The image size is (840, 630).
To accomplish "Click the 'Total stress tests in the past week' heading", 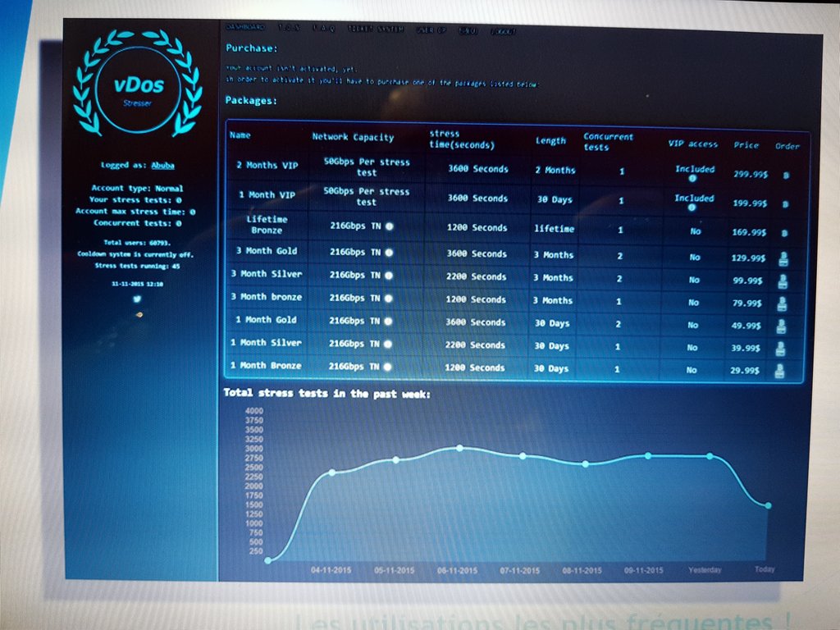I will point(326,394).
